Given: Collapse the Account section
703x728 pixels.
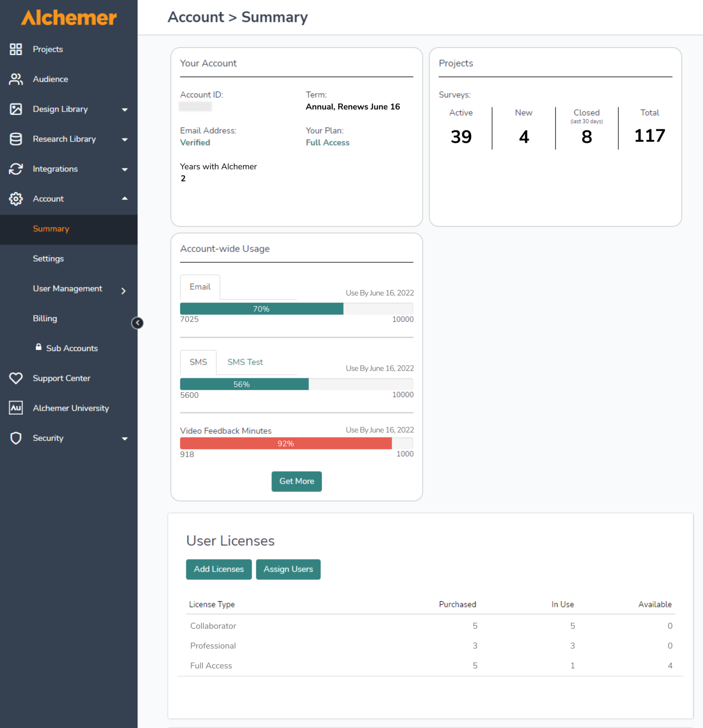Looking at the screenshot, I should (125, 199).
